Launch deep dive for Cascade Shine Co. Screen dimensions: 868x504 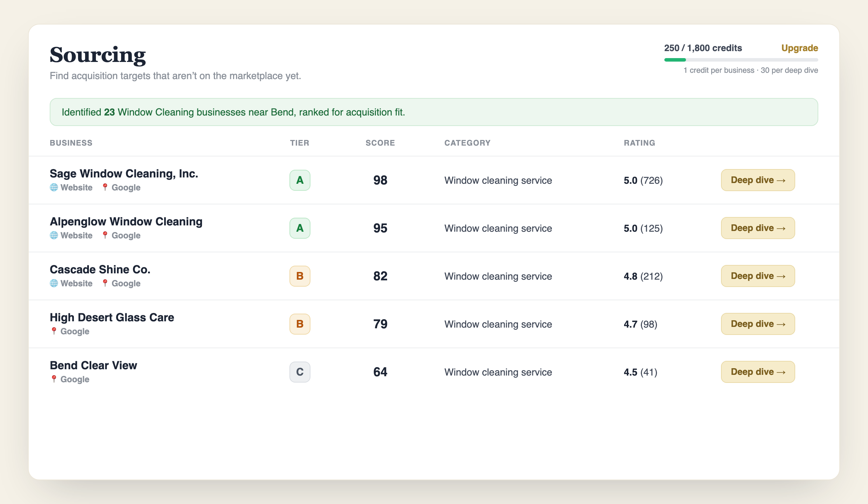click(758, 276)
